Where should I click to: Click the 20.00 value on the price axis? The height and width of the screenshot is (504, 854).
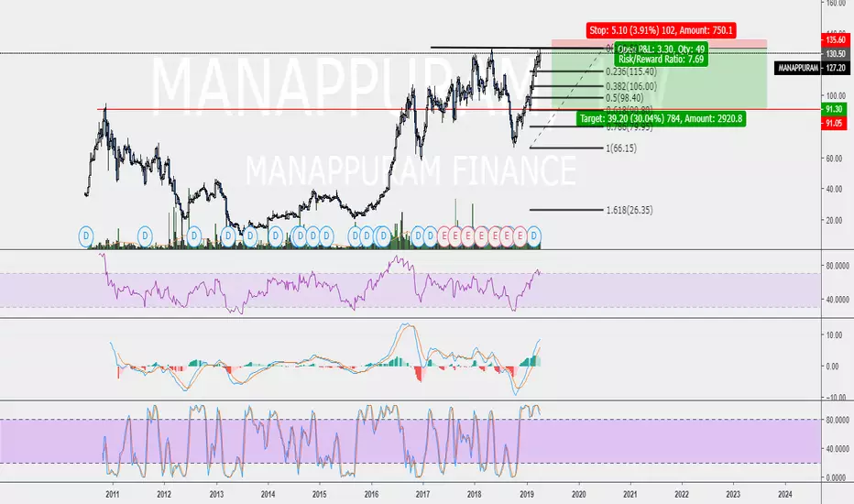coord(835,221)
